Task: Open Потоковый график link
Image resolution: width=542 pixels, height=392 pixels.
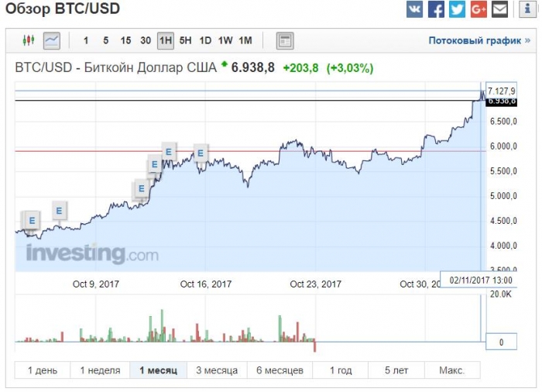Action: 479,40
